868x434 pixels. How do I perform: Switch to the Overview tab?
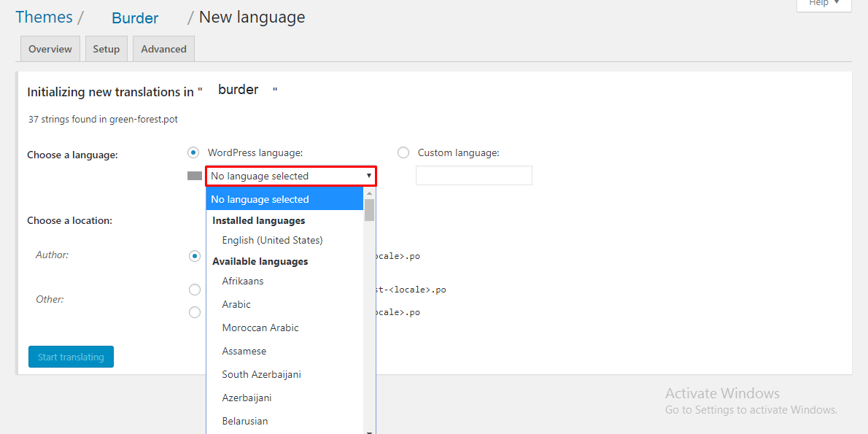50,49
